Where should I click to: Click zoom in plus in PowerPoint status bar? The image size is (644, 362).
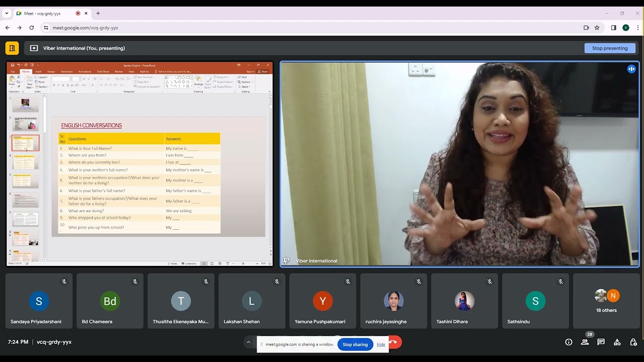click(257, 263)
